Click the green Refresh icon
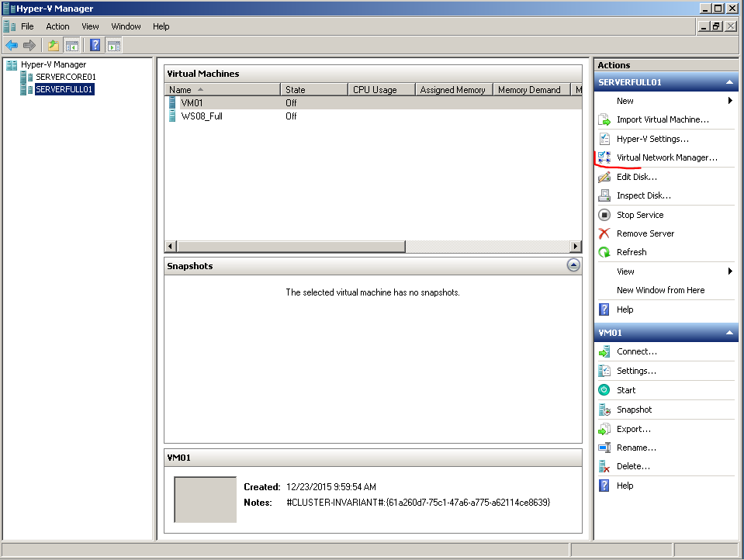744x560 pixels. click(x=604, y=252)
